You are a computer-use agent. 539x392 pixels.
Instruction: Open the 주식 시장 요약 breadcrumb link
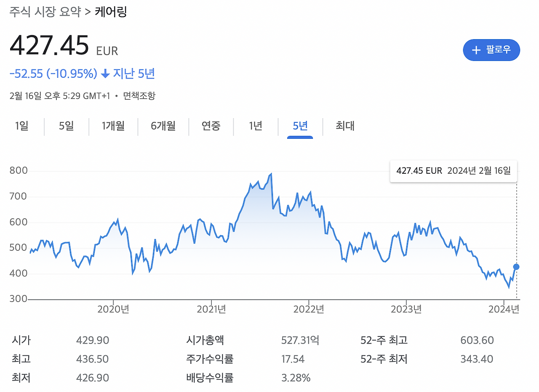45,12
